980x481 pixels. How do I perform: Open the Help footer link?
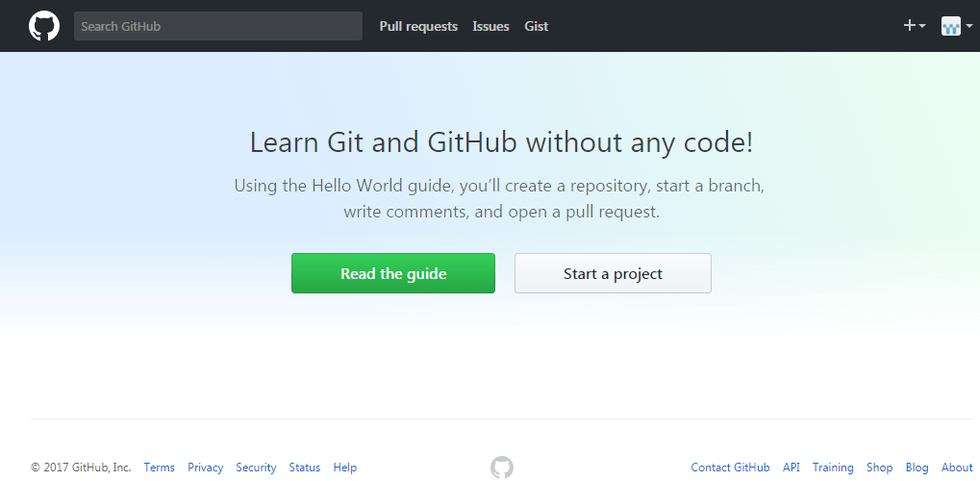345,468
